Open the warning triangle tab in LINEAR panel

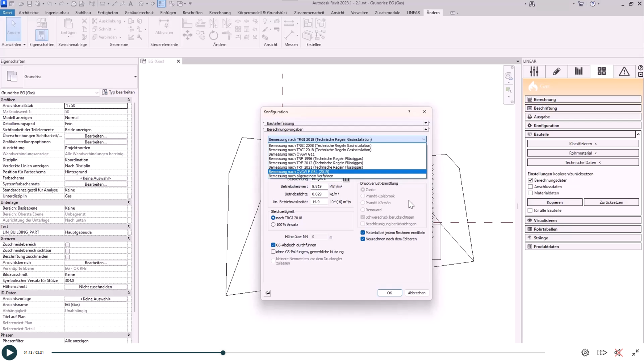pyautogui.click(x=624, y=72)
